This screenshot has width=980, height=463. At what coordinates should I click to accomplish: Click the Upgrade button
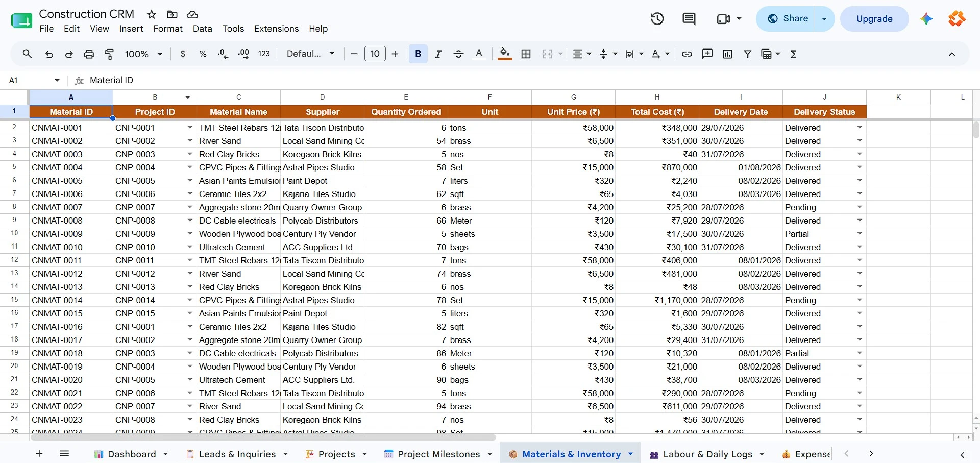tap(874, 19)
